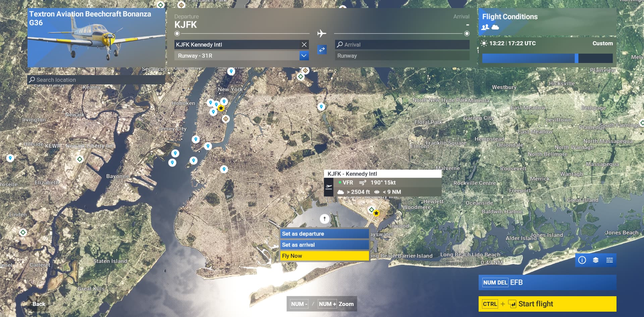Zoom out with the NUM - button
Screen dimensions: 644x317
click(299, 304)
